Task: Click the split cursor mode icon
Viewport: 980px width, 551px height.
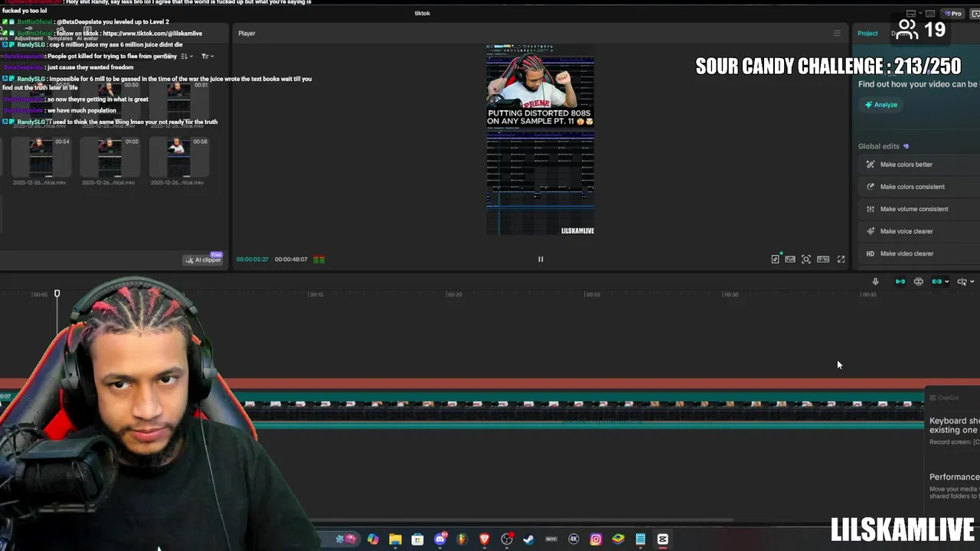Action: pos(962,282)
